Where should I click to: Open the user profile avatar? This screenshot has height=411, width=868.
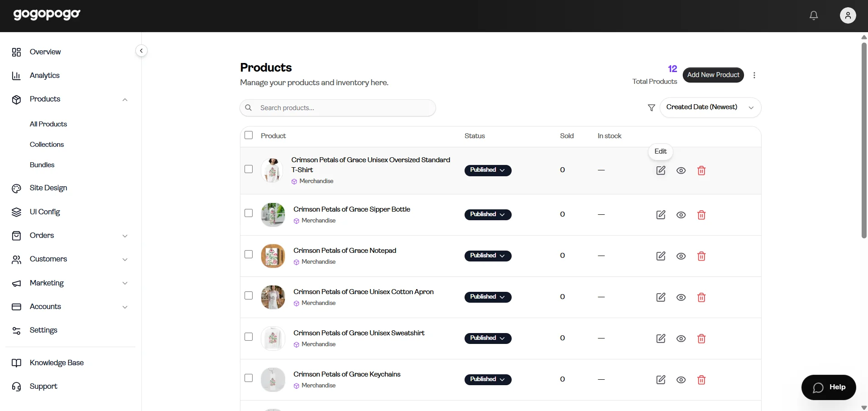tap(848, 15)
